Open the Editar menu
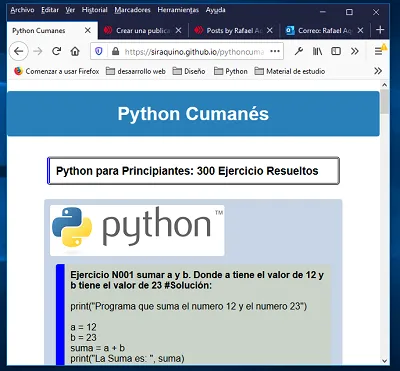 click(x=50, y=10)
